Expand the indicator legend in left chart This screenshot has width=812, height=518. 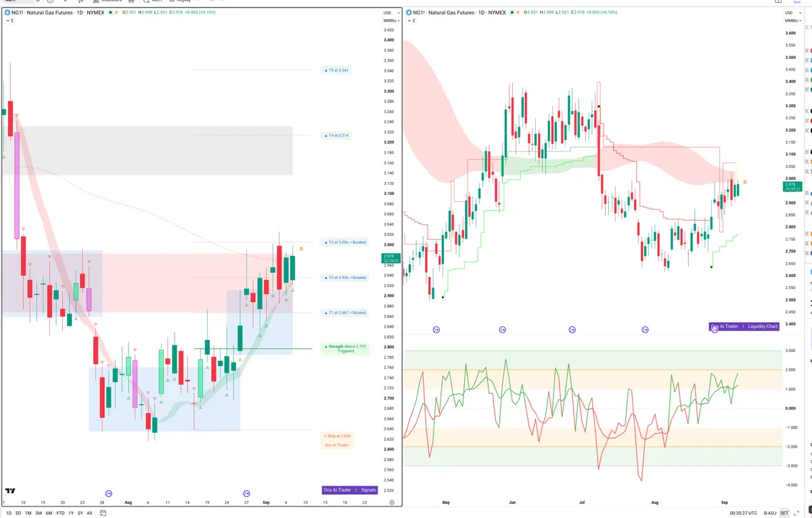9,21
